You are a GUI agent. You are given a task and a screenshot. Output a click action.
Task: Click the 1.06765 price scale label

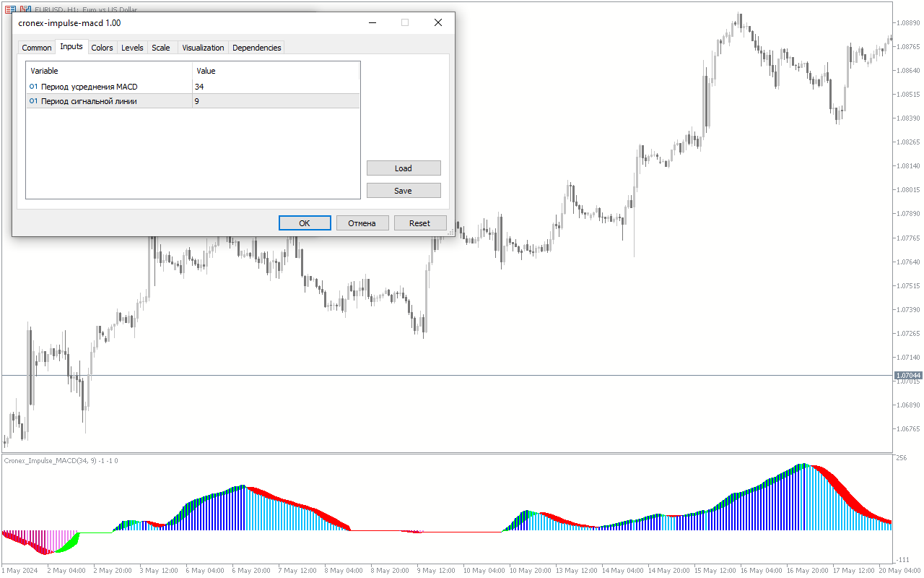(908, 429)
